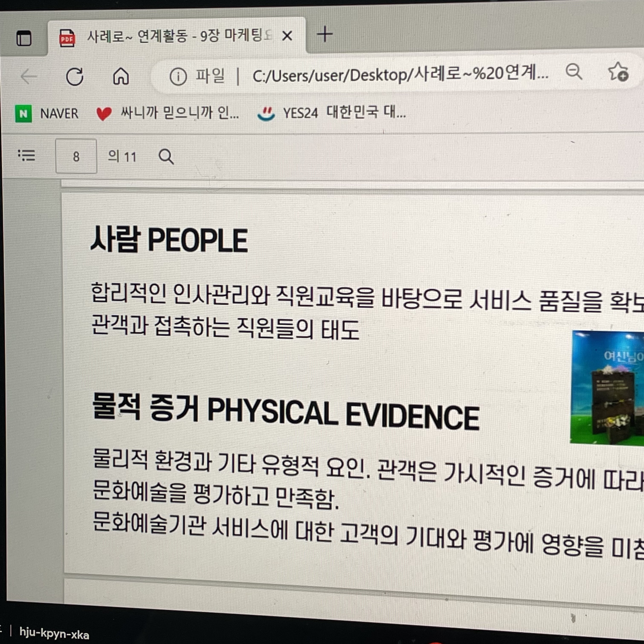Refresh the current page
644x644 pixels.
pyautogui.click(x=75, y=77)
